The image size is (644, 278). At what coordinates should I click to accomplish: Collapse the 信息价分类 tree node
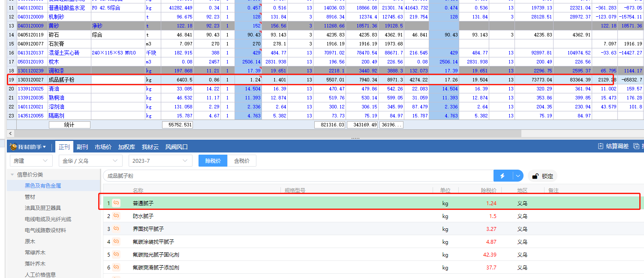point(11,175)
